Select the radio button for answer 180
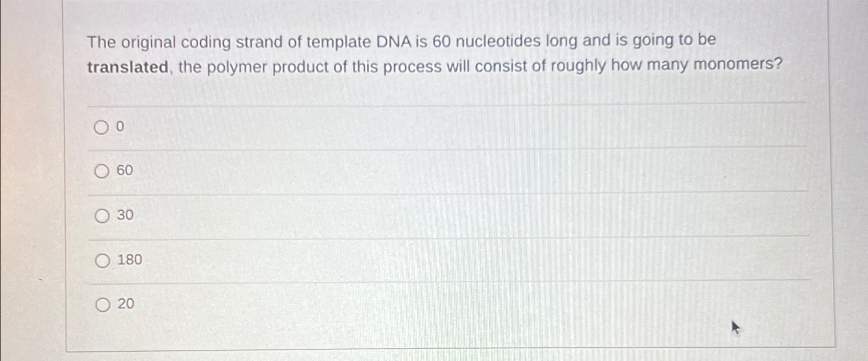 [x=104, y=260]
